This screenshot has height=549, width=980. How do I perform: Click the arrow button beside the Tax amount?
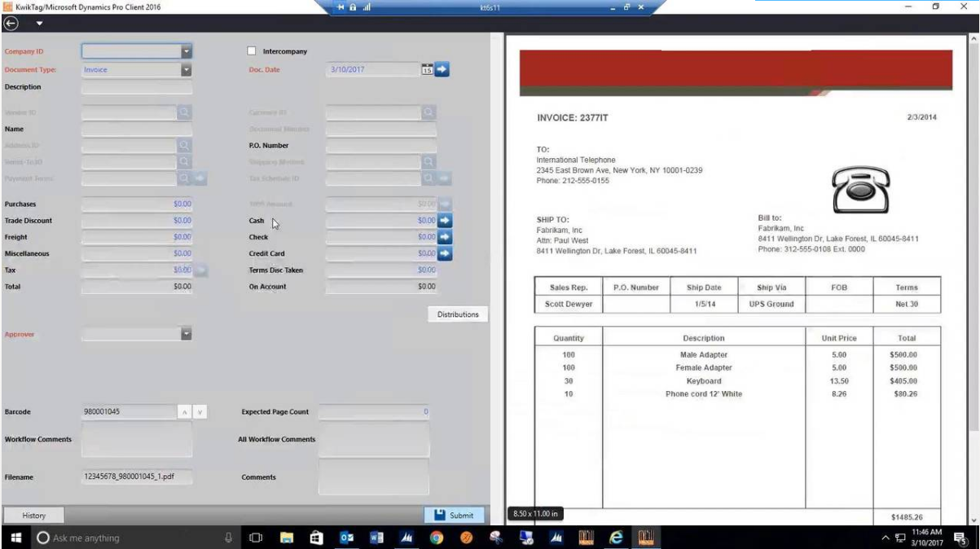point(200,270)
